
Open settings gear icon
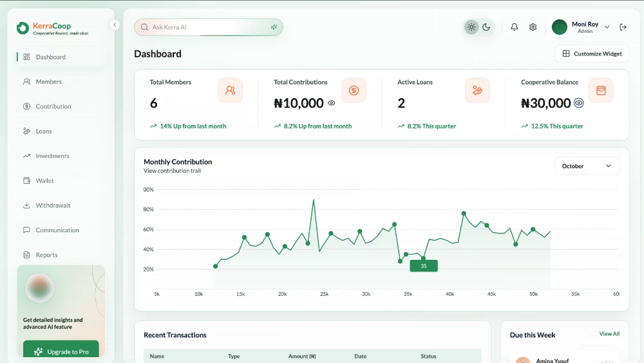click(533, 27)
